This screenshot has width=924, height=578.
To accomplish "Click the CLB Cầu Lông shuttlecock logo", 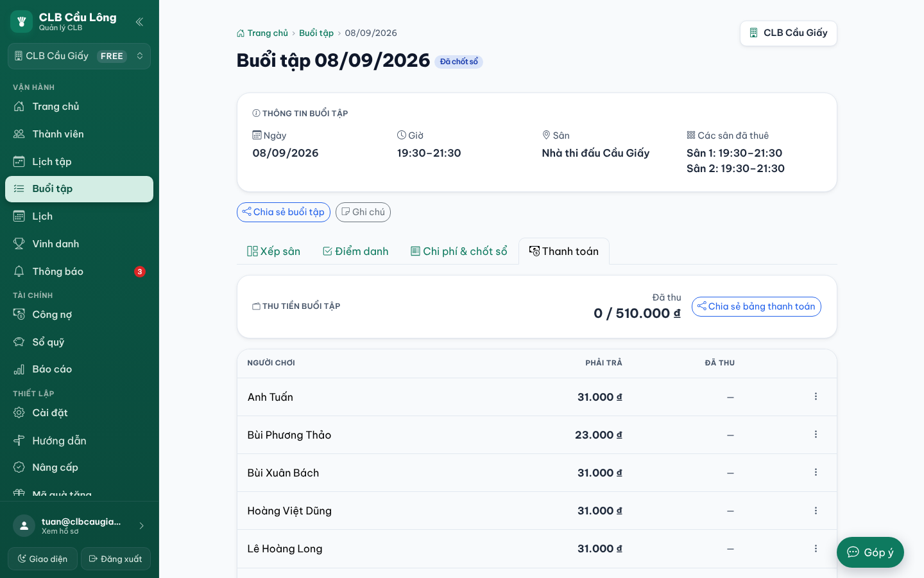I will (x=21, y=22).
